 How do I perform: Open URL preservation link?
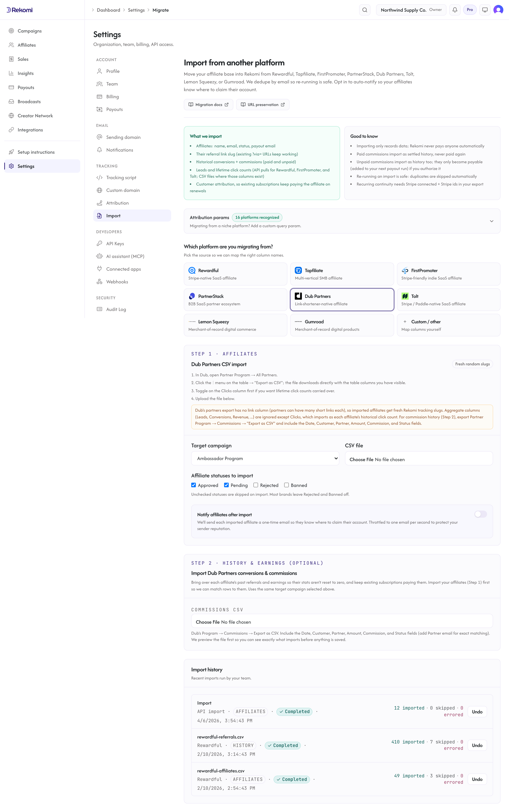(x=263, y=105)
